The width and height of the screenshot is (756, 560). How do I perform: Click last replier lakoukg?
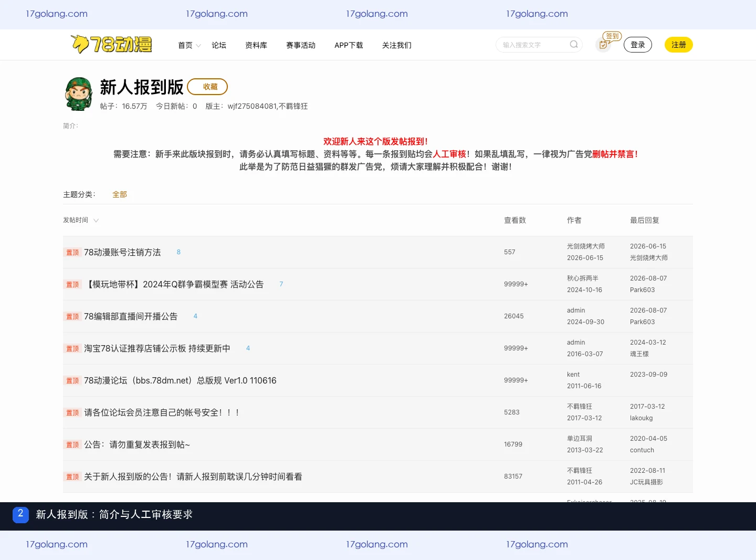point(642,418)
